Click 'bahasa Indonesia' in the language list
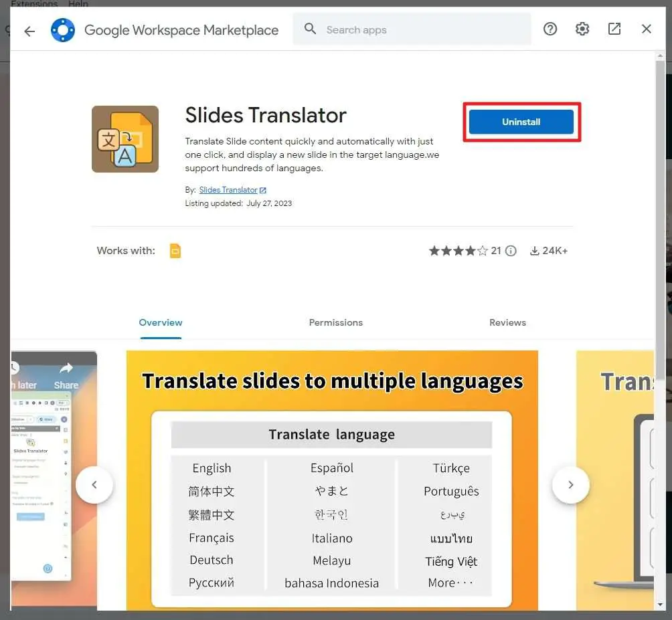The image size is (672, 620). pyautogui.click(x=332, y=583)
